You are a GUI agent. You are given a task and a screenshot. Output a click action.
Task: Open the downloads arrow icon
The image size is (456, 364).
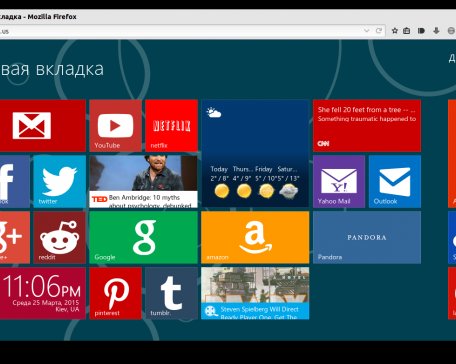pos(436,31)
